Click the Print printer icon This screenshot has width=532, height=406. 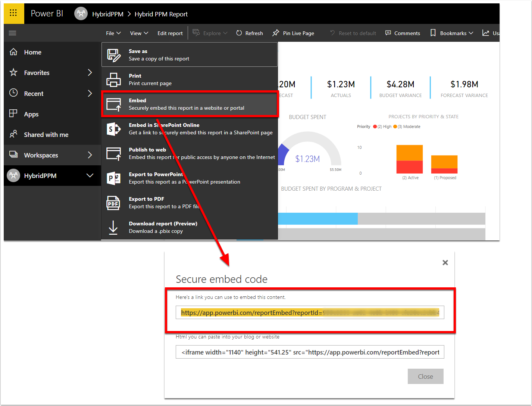[113, 79]
